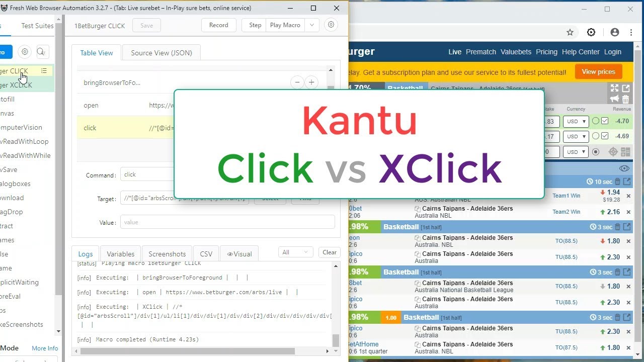Open the Screenshots tab

[x=167, y=254]
